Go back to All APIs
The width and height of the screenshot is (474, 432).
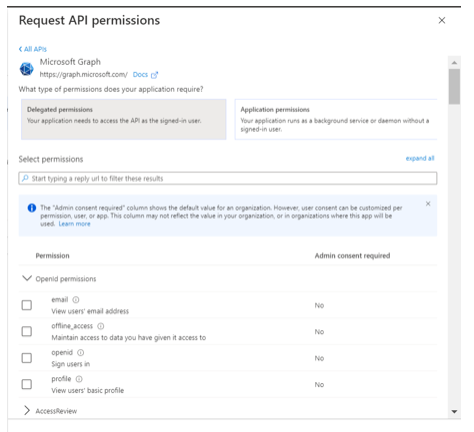pyautogui.click(x=33, y=49)
